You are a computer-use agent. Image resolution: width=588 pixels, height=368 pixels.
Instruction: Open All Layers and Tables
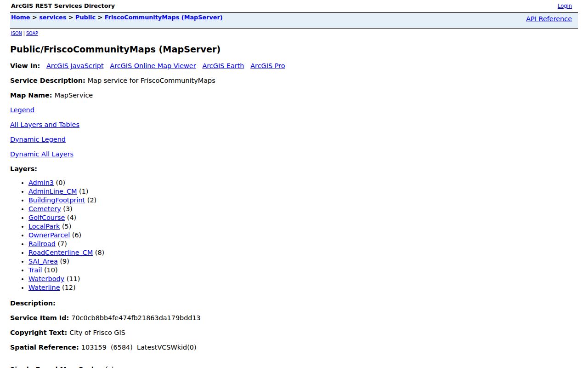click(45, 125)
